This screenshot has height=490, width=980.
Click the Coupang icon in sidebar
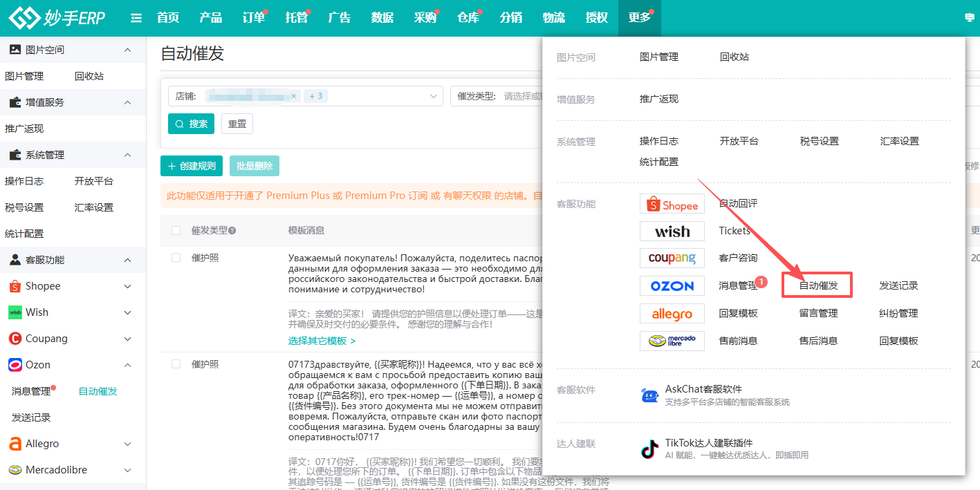coord(15,339)
